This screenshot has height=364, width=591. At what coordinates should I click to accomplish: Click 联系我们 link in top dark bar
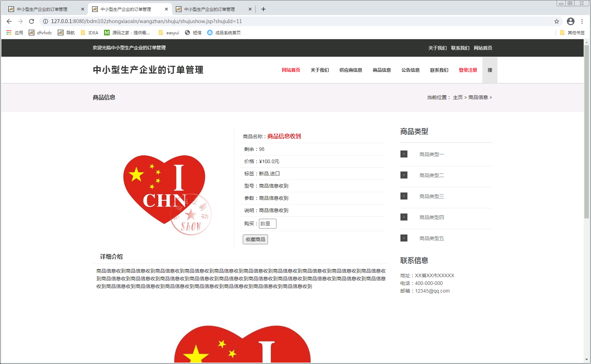point(460,48)
